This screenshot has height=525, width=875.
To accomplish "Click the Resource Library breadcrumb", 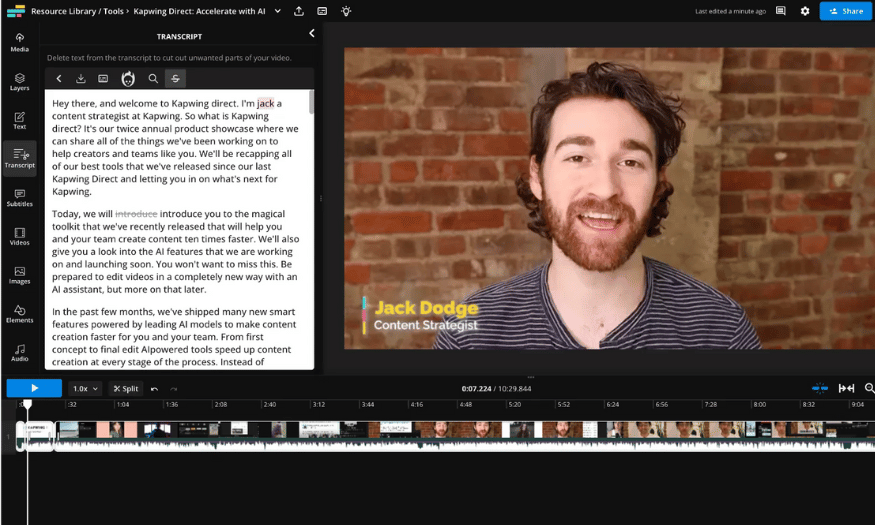I will point(64,11).
